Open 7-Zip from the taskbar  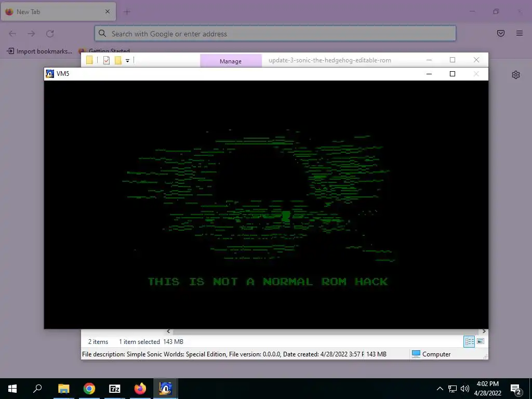[x=115, y=389]
